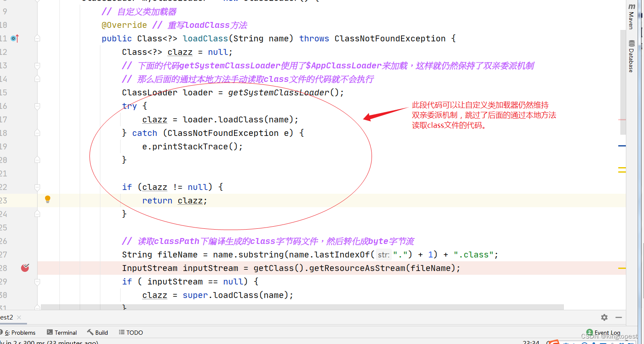Switch to the est2 run tab
Screen dimensions: 644x344
(6, 317)
